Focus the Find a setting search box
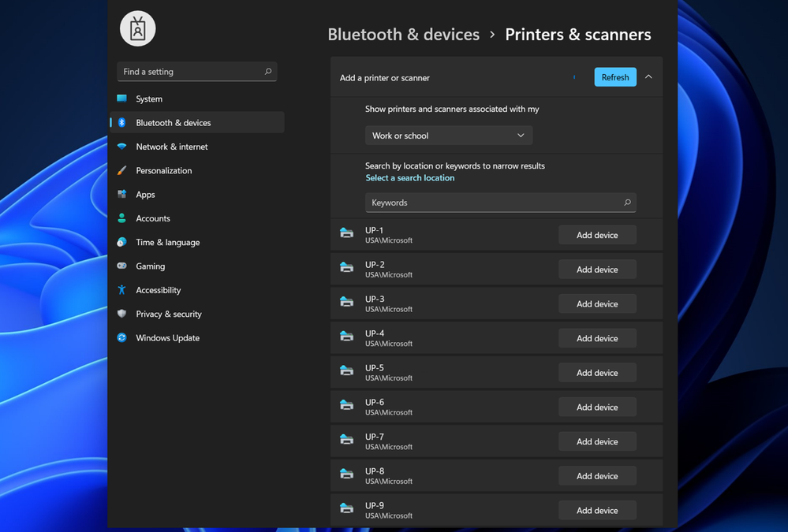This screenshot has height=532, width=788. tap(197, 72)
